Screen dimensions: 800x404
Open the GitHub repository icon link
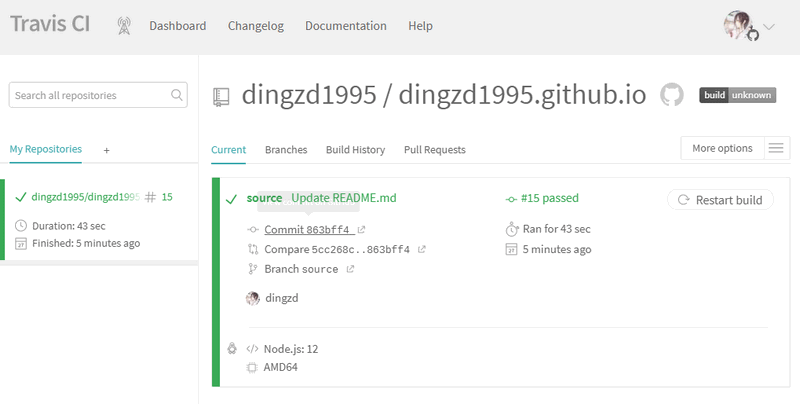pyautogui.click(x=672, y=95)
